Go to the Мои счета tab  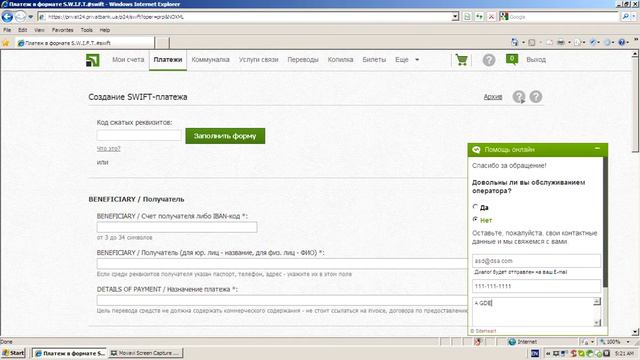128,60
